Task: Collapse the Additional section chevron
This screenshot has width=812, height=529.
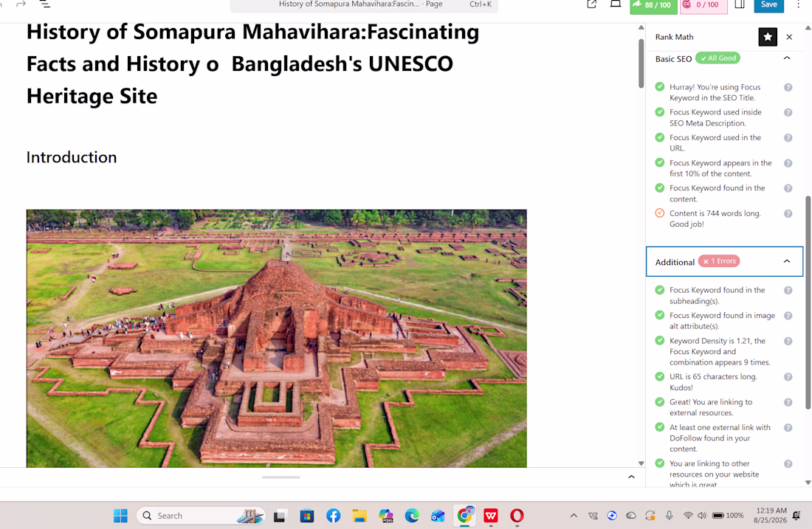Action: click(787, 261)
